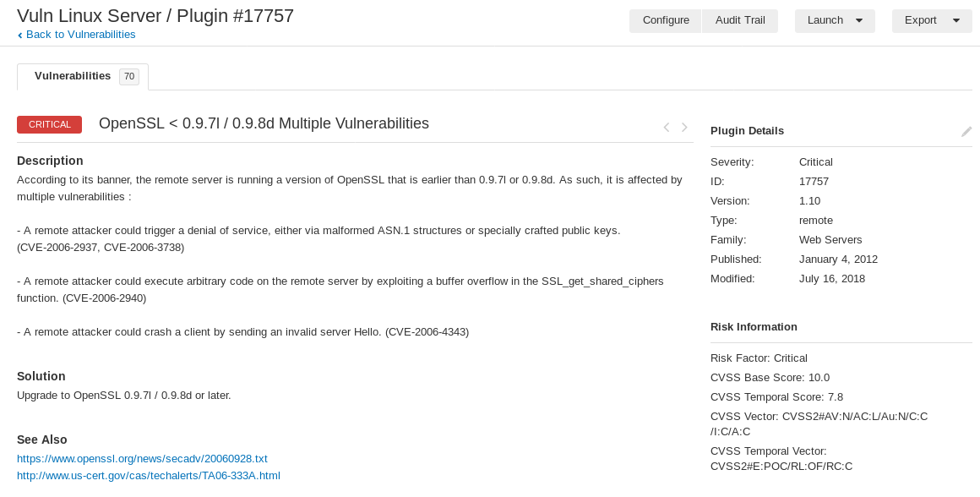Switch to the Vulnerabilities tab
Image resolution: width=980 pixels, height=497 pixels.
click(73, 76)
